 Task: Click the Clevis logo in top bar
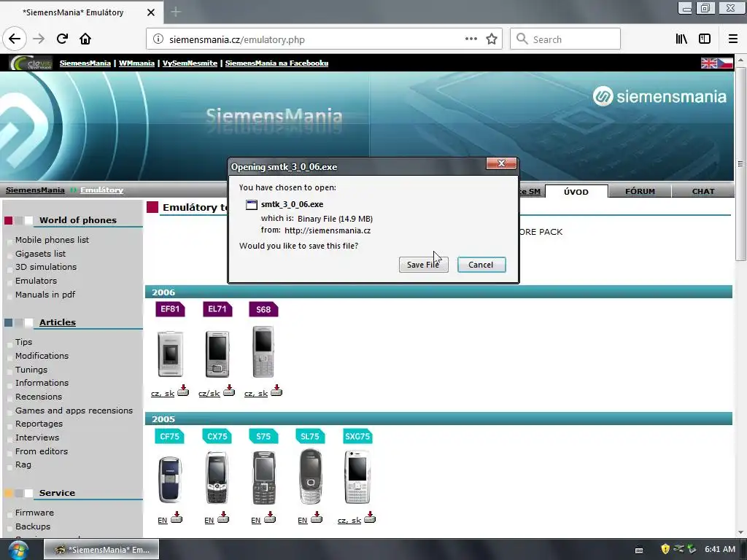pyautogui.click(x=31, y=63)
